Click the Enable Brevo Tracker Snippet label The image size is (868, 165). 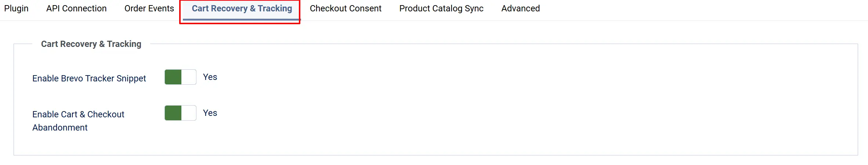pos(89,78)
